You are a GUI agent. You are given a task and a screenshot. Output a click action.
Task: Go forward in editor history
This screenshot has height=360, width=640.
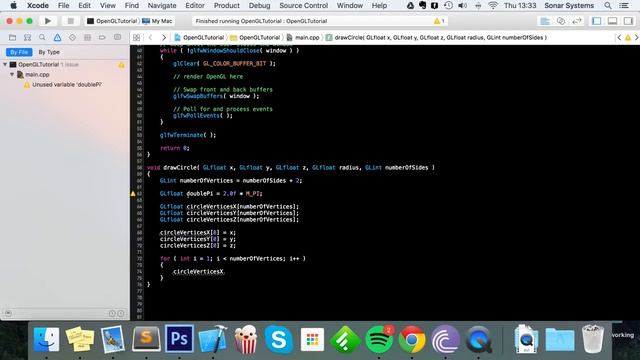(x=164, y=38)
